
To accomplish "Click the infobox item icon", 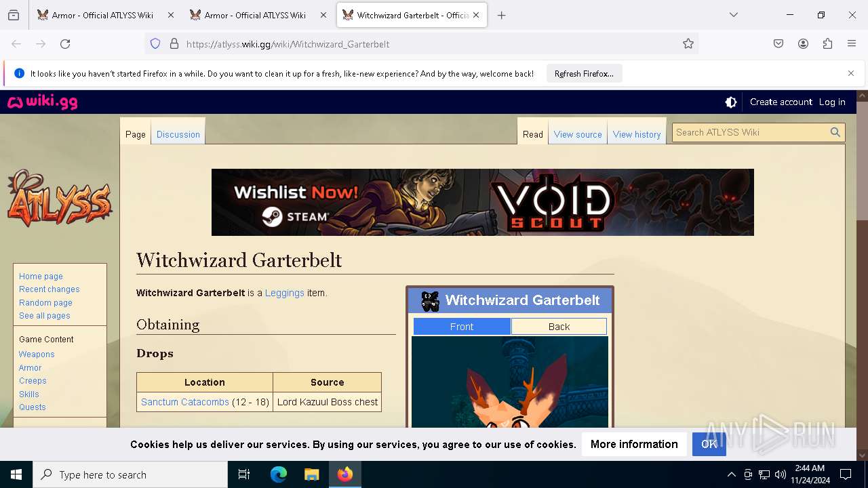I will (430, 301).
